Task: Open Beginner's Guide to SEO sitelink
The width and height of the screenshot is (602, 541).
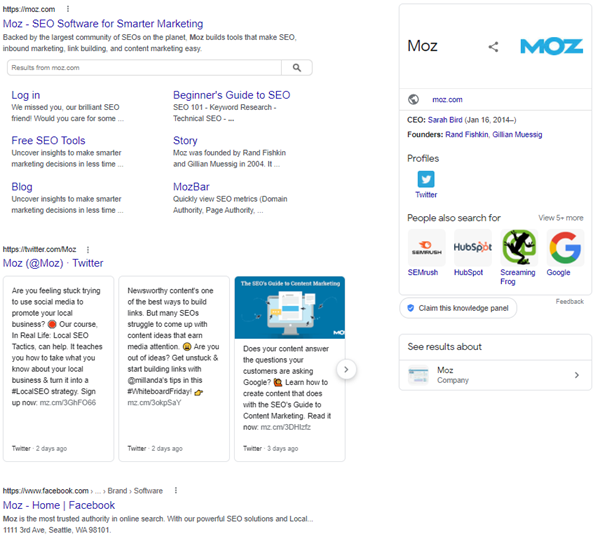Action: [232, 95]
